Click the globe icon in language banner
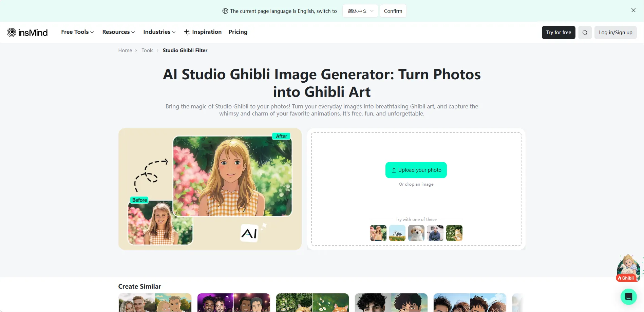This screenshot has width=644, height=312. point(225,11)
